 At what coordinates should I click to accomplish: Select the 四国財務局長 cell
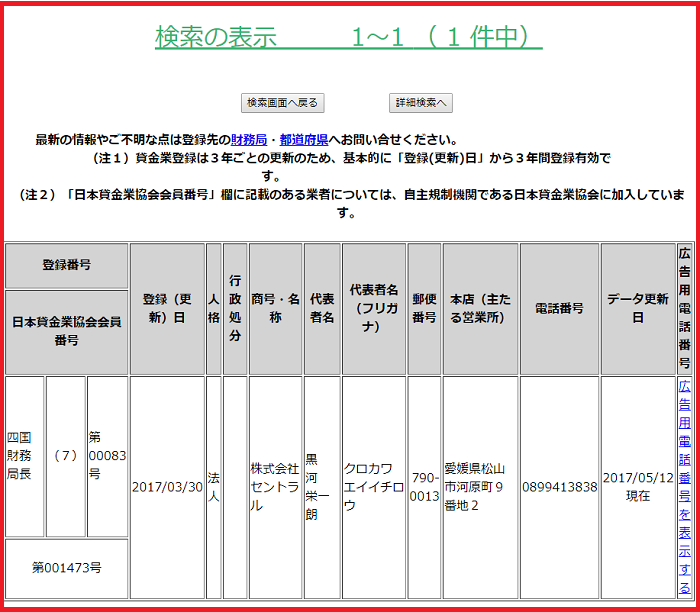click(x=25, y=456)
